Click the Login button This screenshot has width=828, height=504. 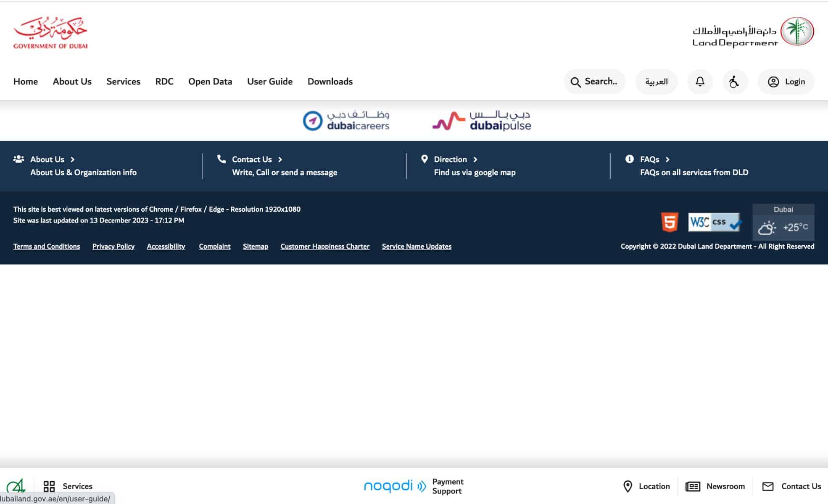point(786,81)
